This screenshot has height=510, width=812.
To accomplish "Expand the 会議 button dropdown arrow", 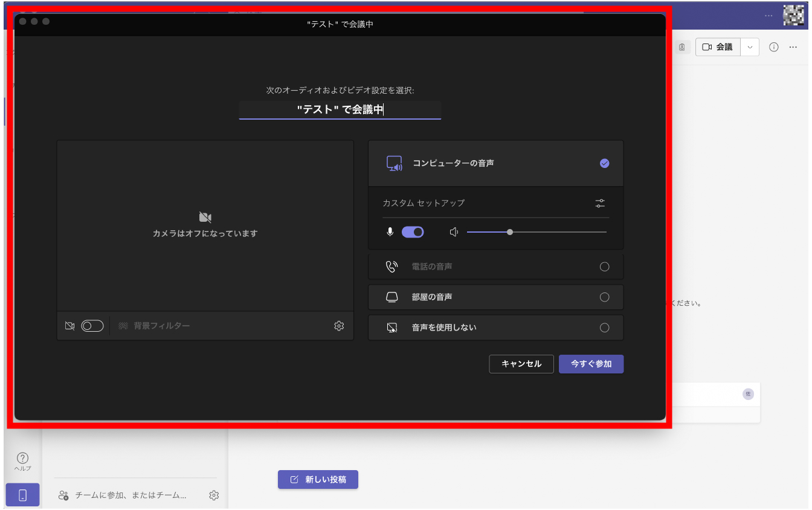I will (x=750, y=47).
